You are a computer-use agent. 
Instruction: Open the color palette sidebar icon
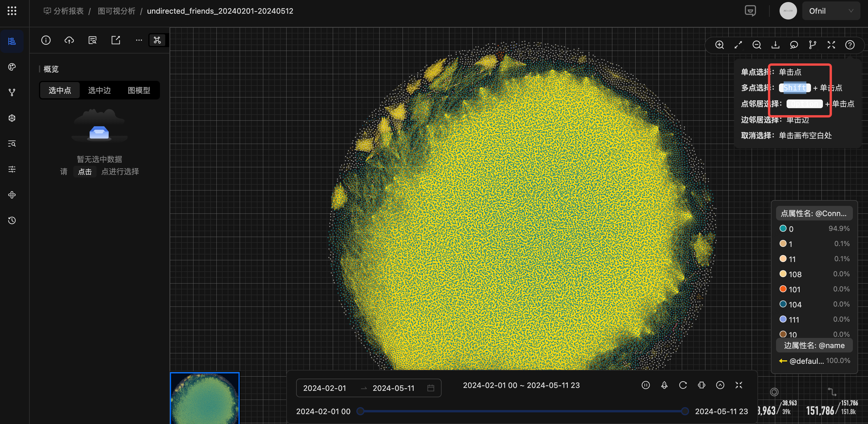[x=12, y=67]
